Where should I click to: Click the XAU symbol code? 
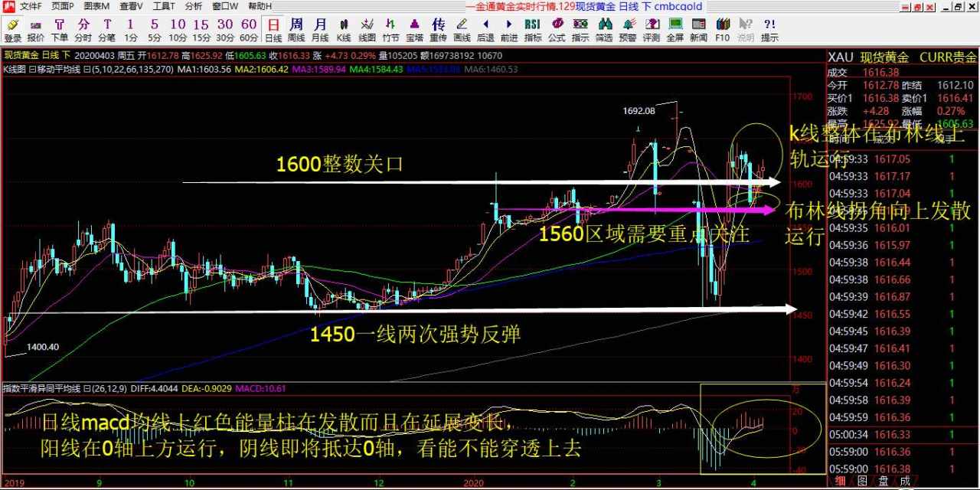click(841, 57)
